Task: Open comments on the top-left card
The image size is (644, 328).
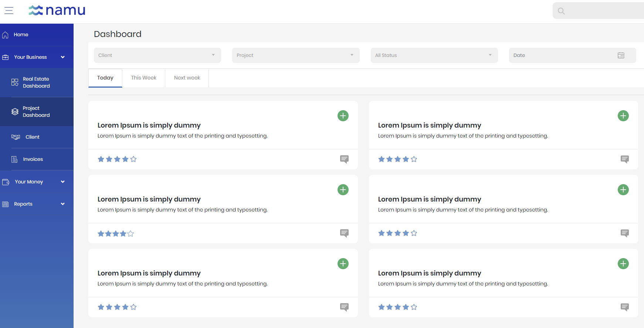Action: 344,159
